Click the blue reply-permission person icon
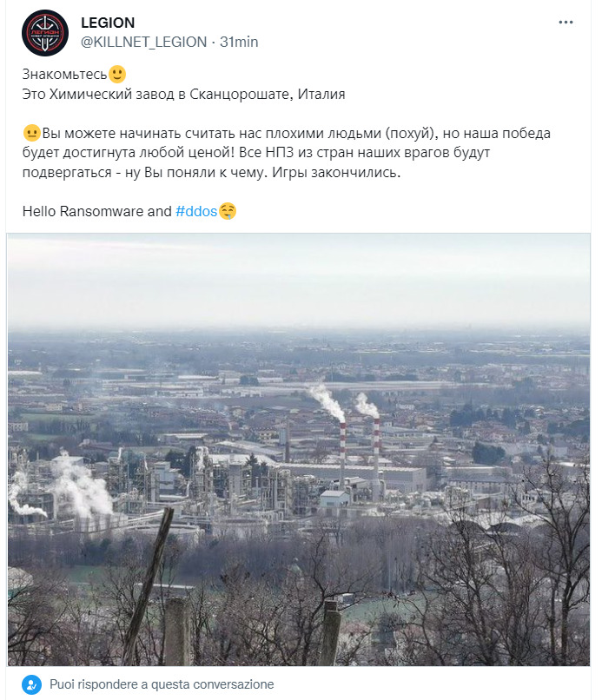This screenshot has width=602, height=700. tap(30, 683)
